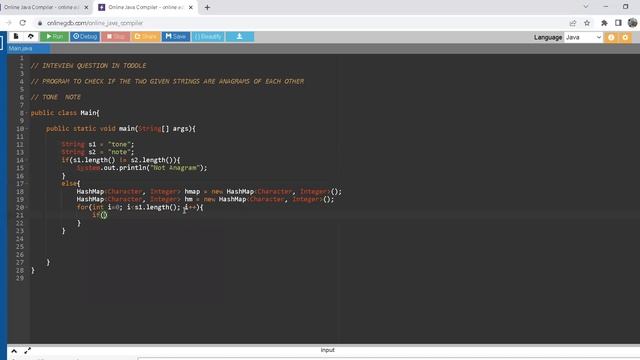Click the Share button
The height and width of the screenshot is (360, 640).
tap(146, 37)
